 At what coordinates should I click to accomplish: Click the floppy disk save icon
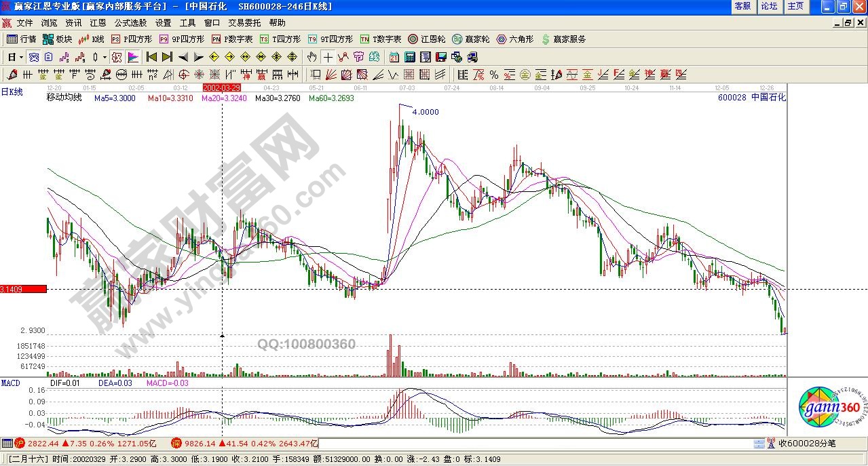tap(440, 57)
